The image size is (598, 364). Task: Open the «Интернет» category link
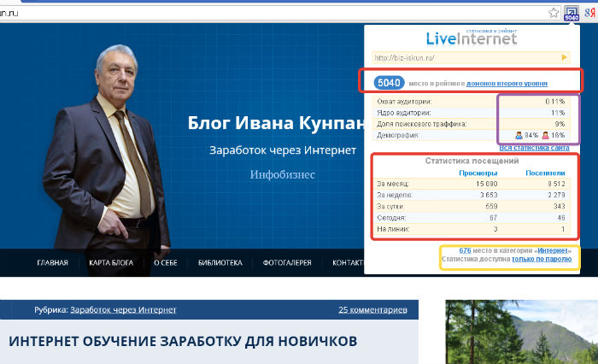[x=553, y=250]
